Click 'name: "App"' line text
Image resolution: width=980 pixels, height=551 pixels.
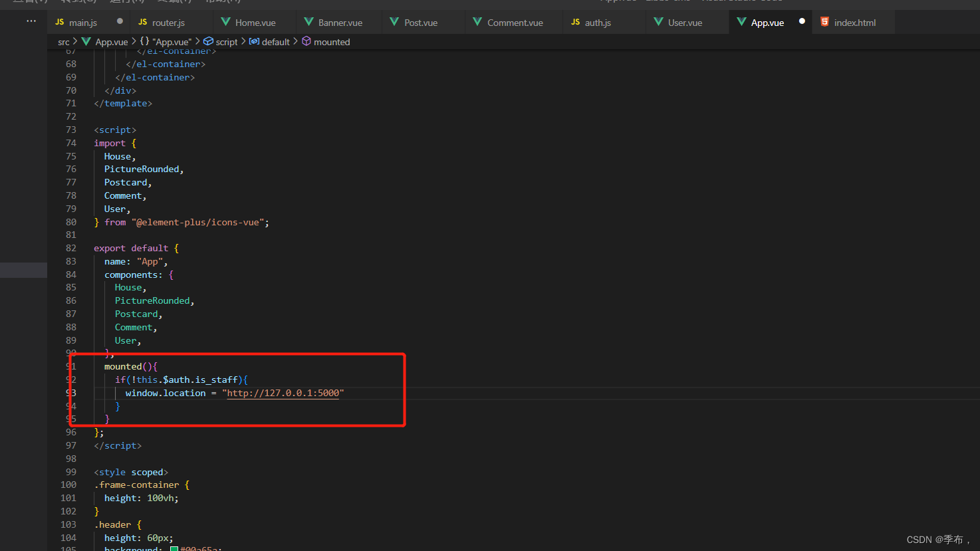[136, 261]
